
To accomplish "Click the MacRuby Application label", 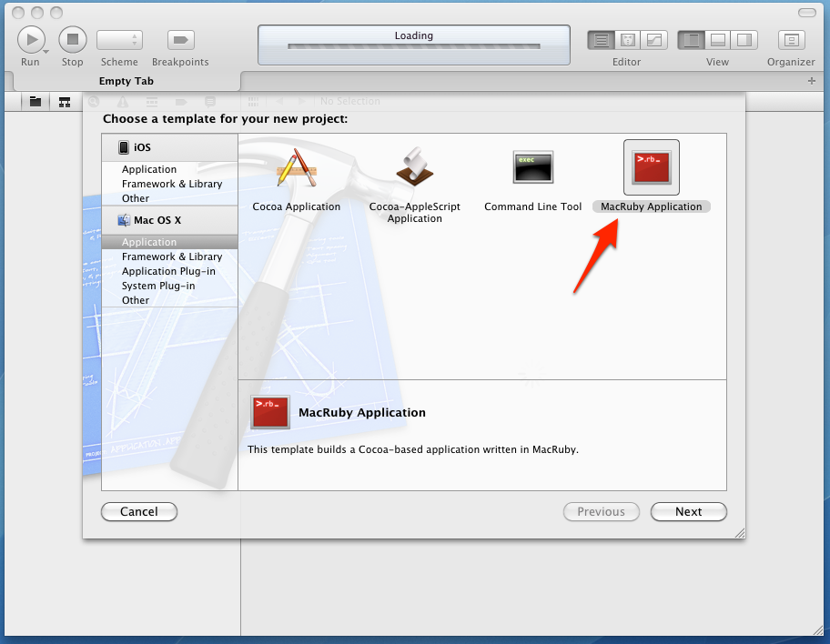I will tap(652, 206).
